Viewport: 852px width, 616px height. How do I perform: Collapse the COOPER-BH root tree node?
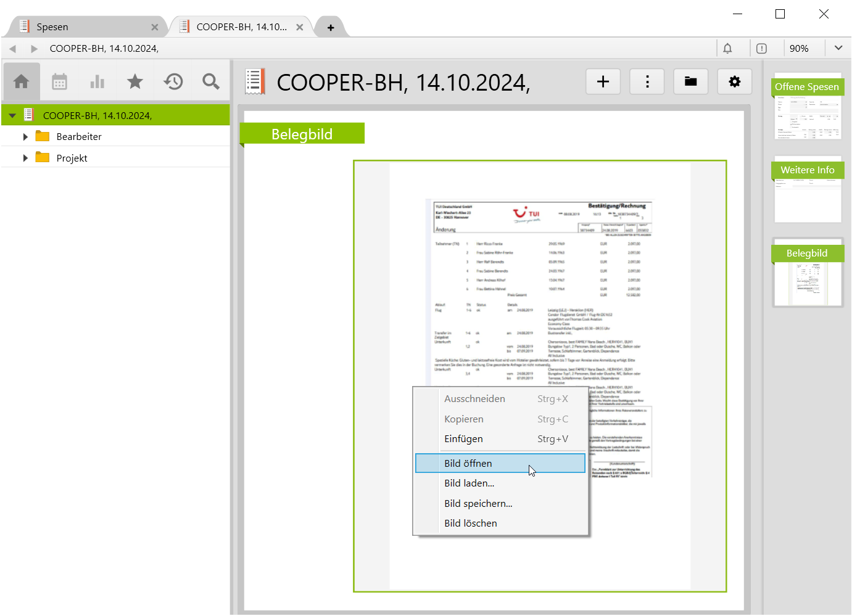pyautogui.click(x=12, y=115)
